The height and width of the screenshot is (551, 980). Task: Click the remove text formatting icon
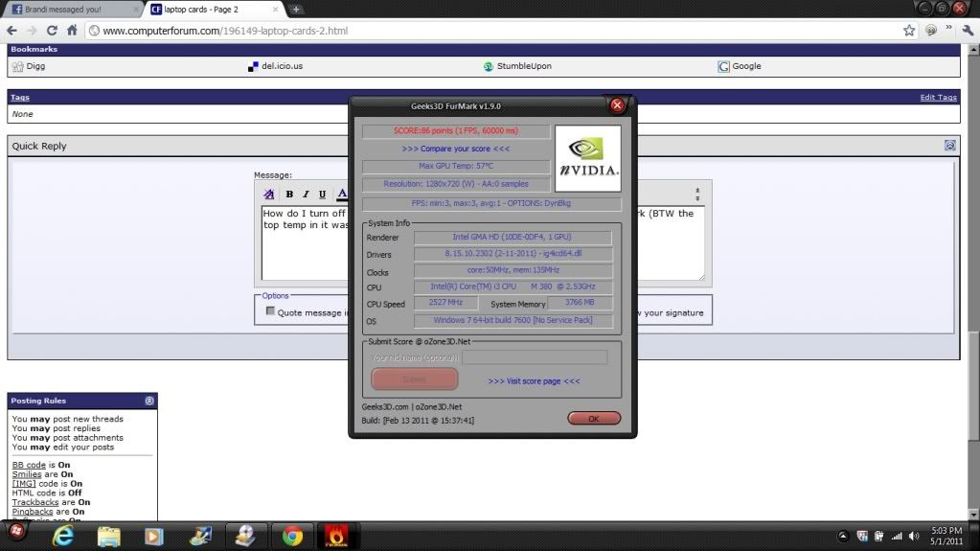coord(269,195)
